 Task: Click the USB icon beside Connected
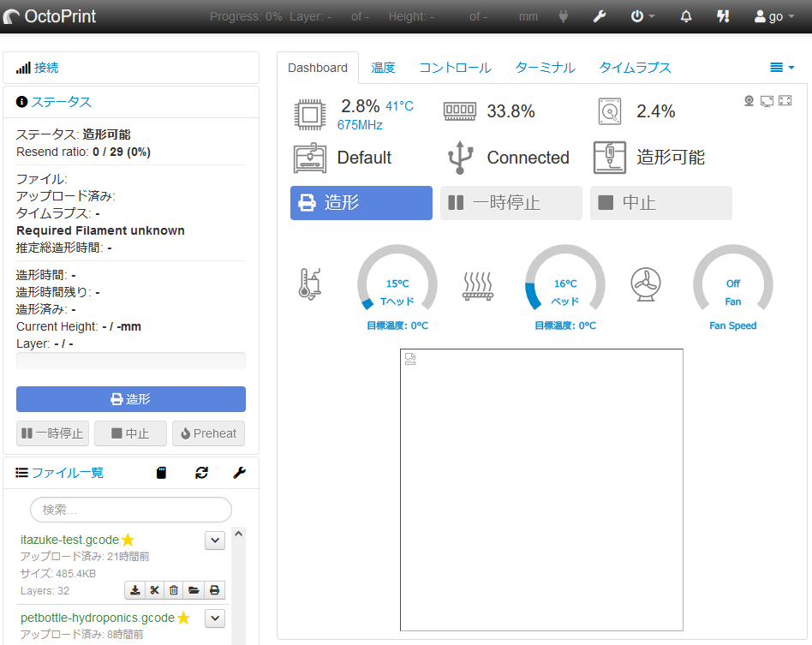pos(460,157)
